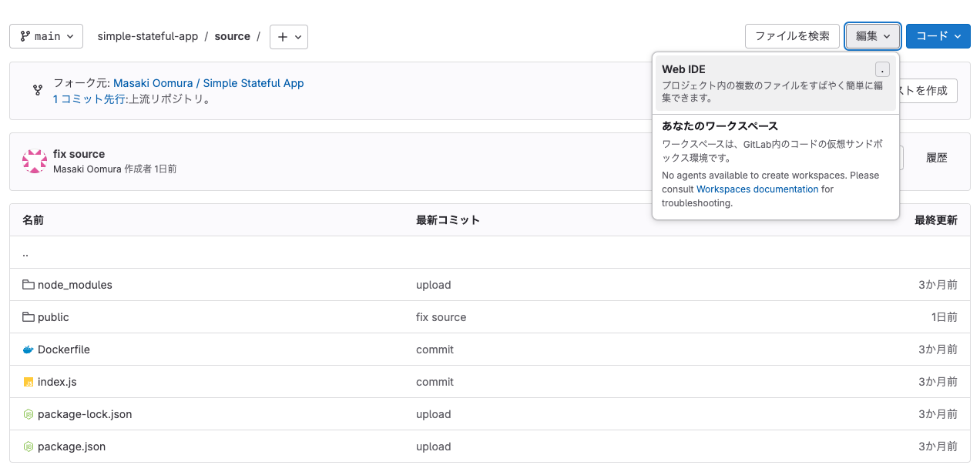Click Masaki Oomura author avatar
Viewport: 980px width, 475px height.
[35, 162]
